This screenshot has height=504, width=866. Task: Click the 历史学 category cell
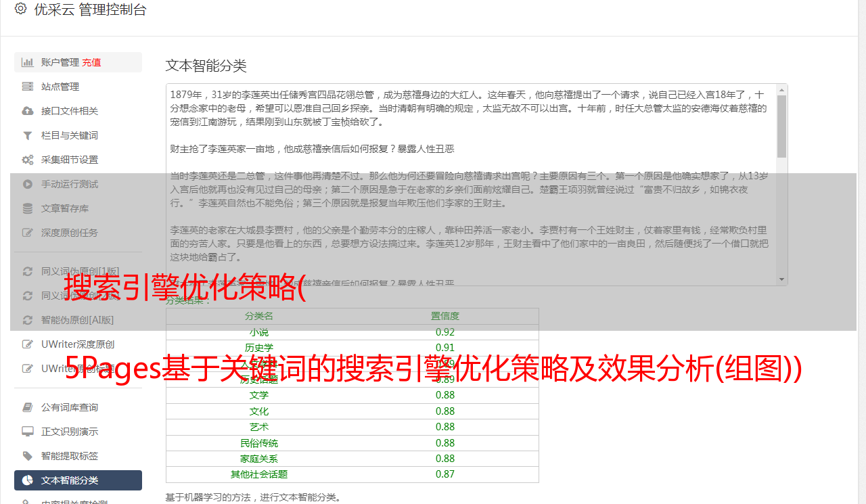(259, 348)
